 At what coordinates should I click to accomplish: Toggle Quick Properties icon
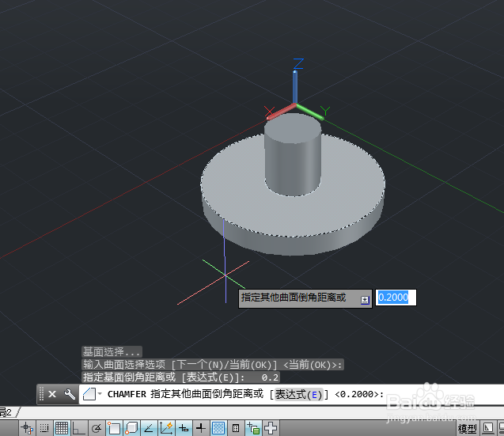236,428
